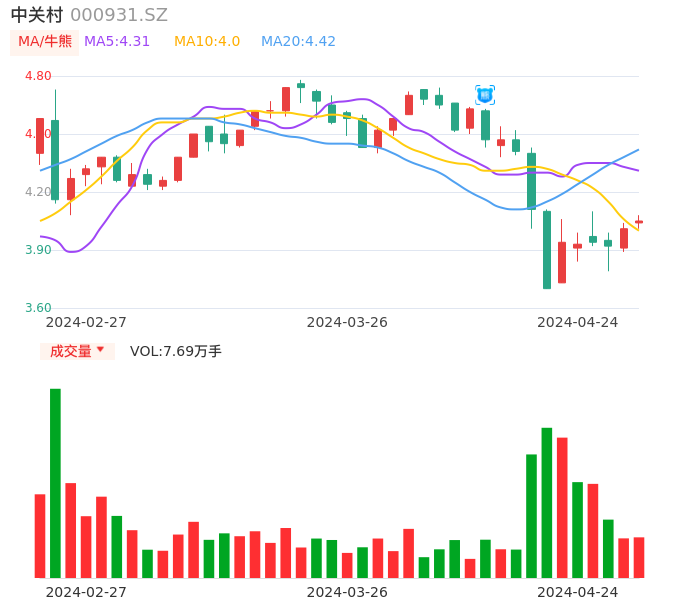
Task: Click the 2024-04-24 date under the volume chart
Action: coord(578,592)
